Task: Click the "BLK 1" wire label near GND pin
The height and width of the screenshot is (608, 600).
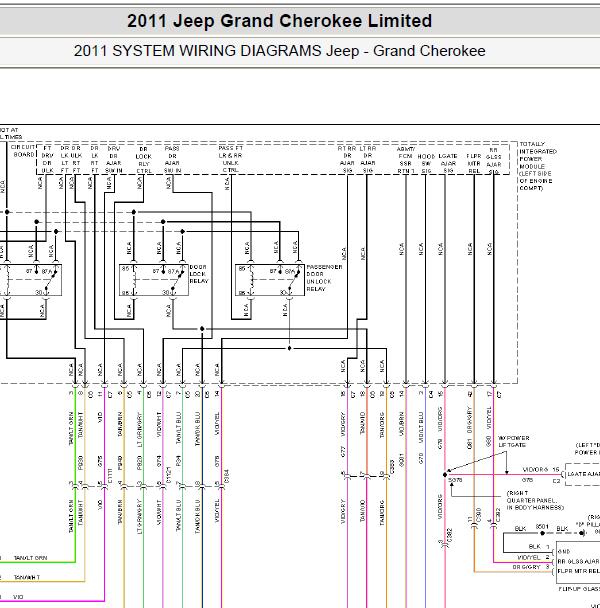Action: point(539,546)
